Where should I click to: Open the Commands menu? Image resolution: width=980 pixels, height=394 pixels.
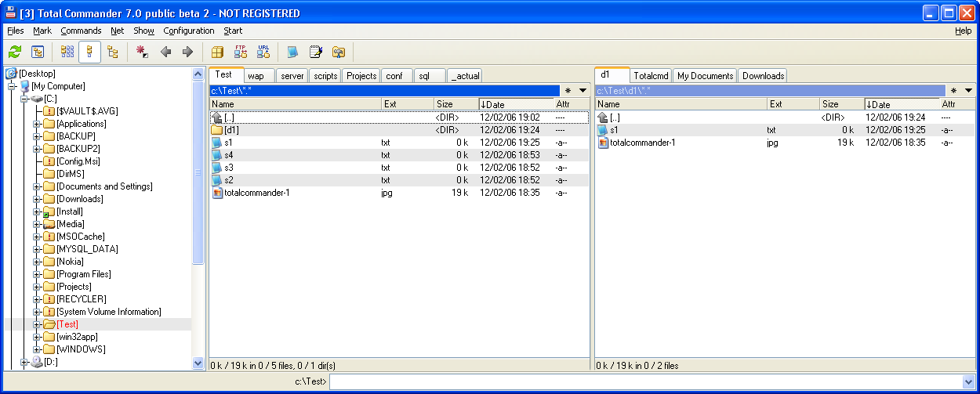point(81,31)
